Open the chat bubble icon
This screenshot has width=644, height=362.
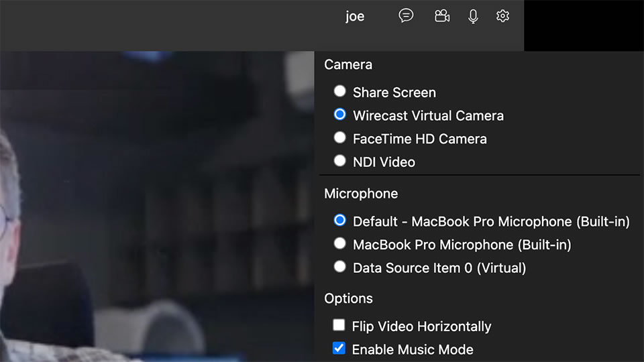click(406, 16)
